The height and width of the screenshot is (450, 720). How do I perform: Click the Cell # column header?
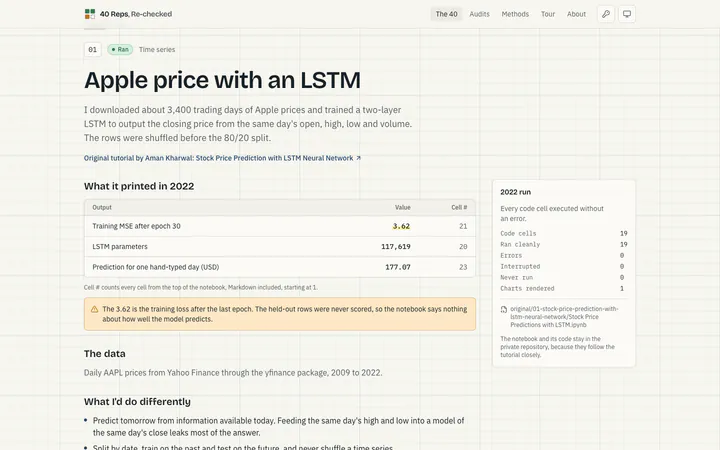pyautogui.click(x=459, y=208)
